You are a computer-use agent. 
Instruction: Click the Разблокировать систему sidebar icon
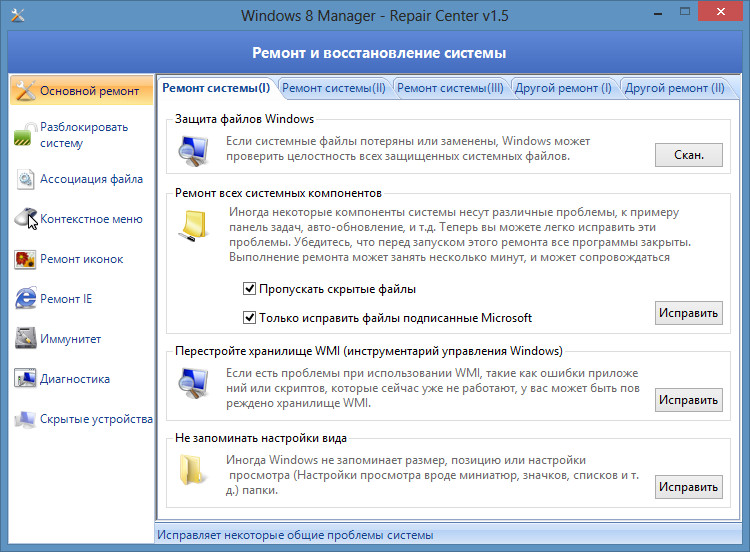(x=24, y=135)
